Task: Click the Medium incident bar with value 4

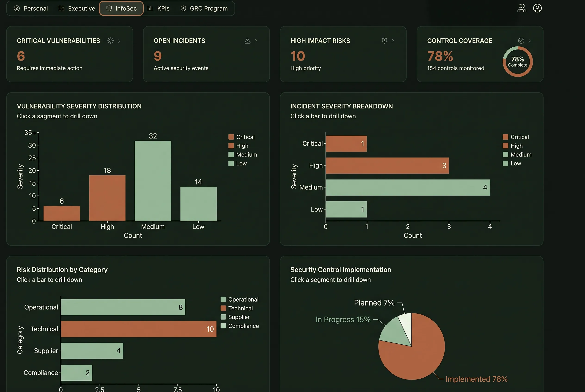Action: [408, 187]
